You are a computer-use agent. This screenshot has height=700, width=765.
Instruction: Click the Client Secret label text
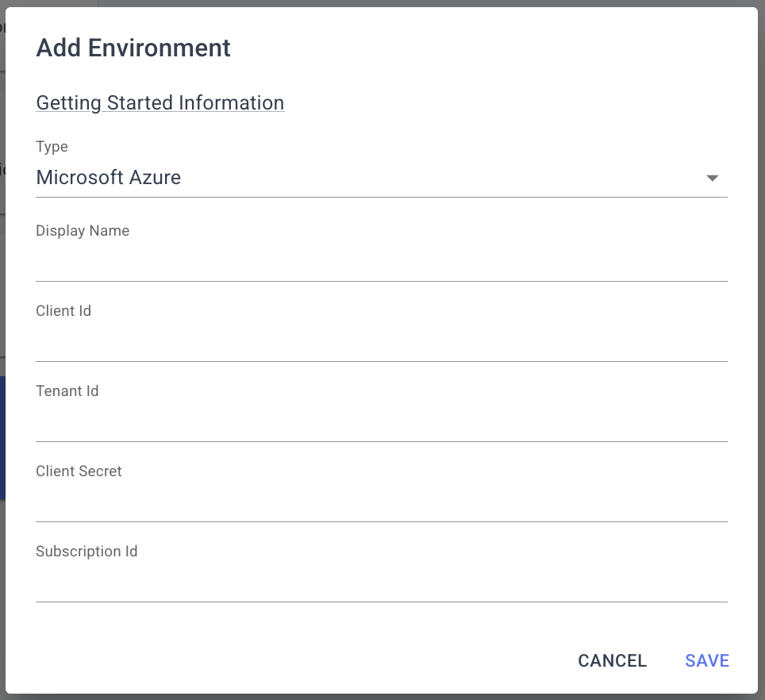[79, 471]
